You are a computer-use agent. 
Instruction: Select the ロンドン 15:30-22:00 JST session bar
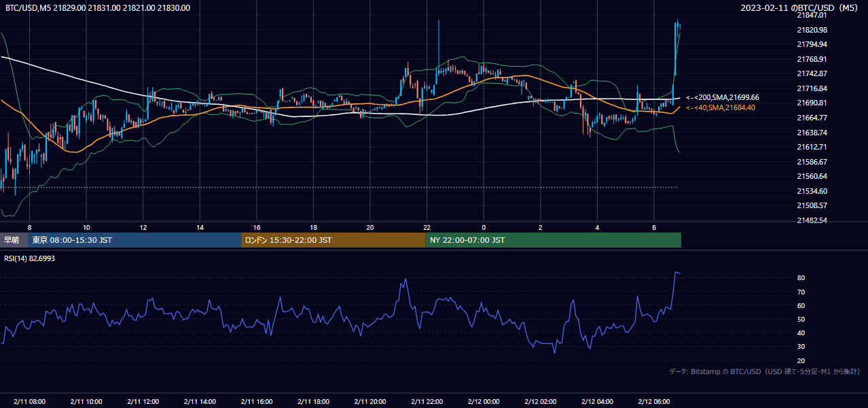click(x=333, y=240)
